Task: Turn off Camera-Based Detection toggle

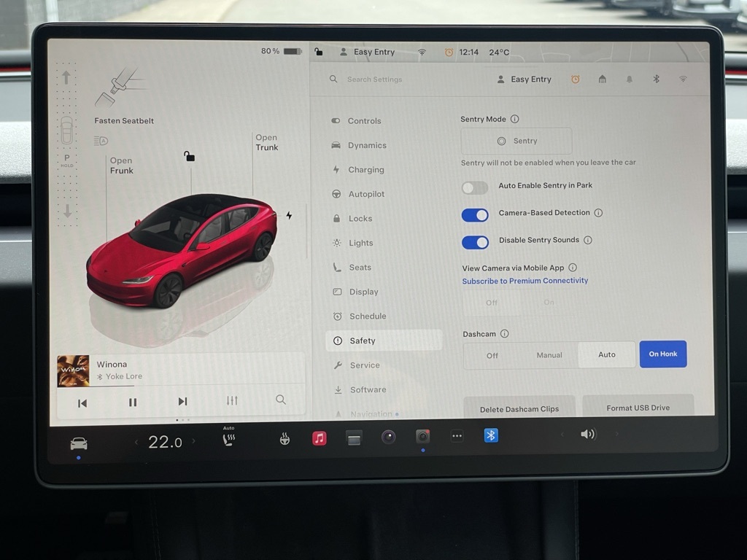Action: click(x=475, y=215)
